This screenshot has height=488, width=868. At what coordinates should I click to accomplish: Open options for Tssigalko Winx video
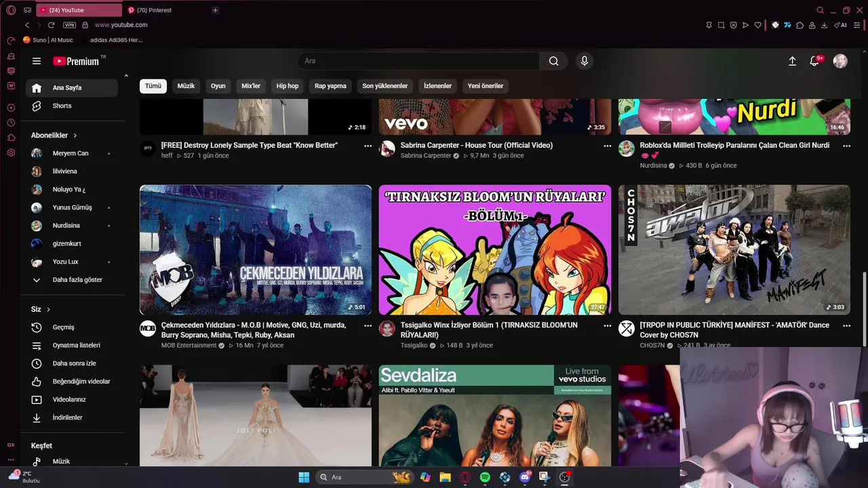(607, 326)
